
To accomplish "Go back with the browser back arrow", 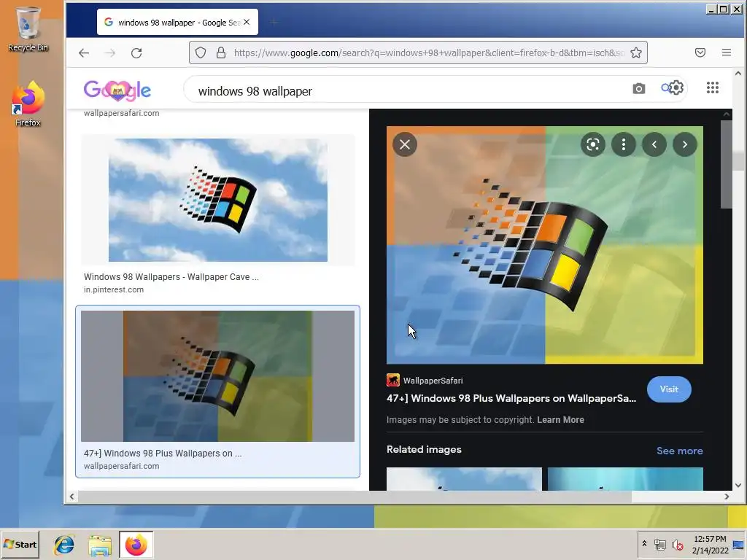I will [x=84, y=52].
